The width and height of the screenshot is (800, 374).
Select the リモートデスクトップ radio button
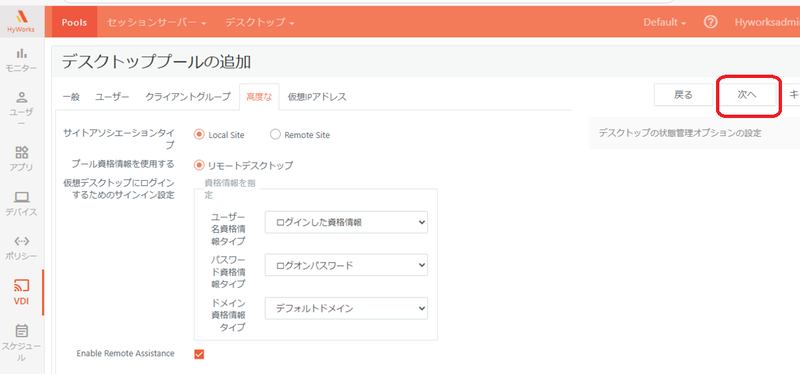point(199,165)
